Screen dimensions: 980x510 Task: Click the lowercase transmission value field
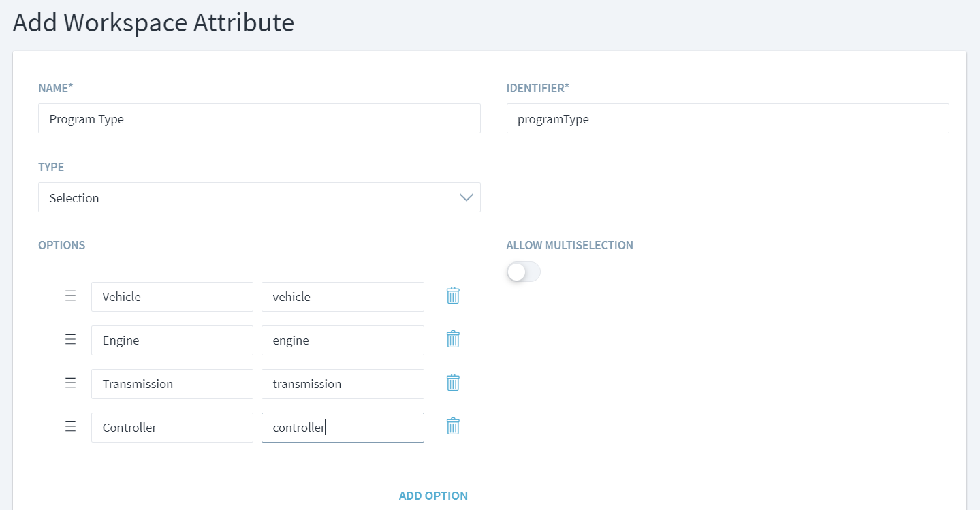coord(343,384)
